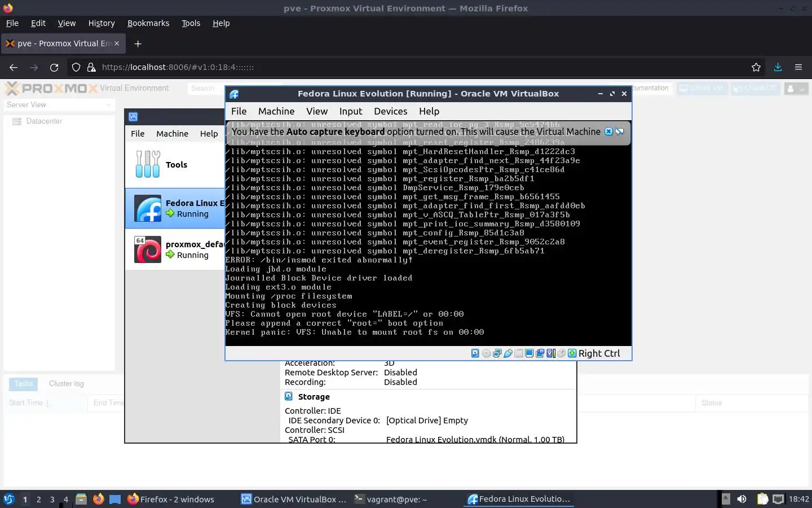Image resolution: width=812 pixels, height=508 pixels.
Task: Open a new Firefox tab
Action: point(138,43)
